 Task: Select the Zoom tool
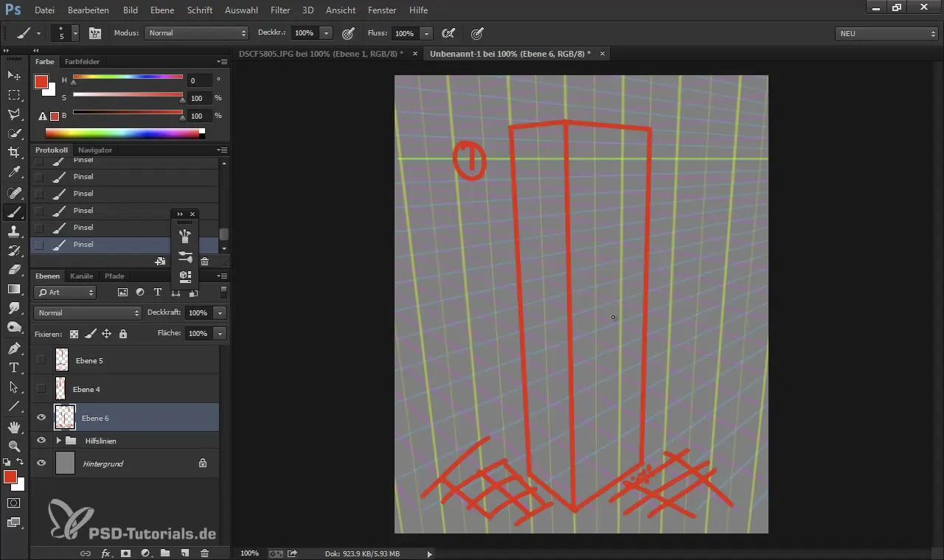[x=14, y=447]
